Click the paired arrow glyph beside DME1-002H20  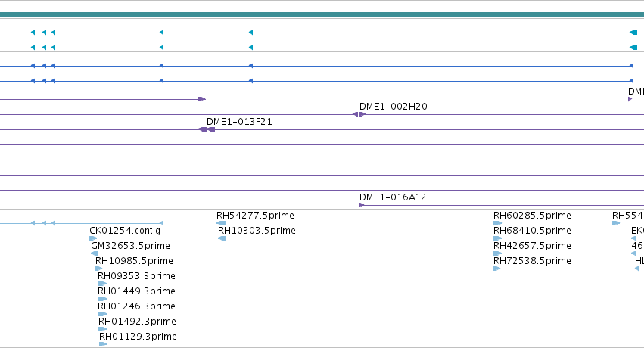click(x=359, y=114)
